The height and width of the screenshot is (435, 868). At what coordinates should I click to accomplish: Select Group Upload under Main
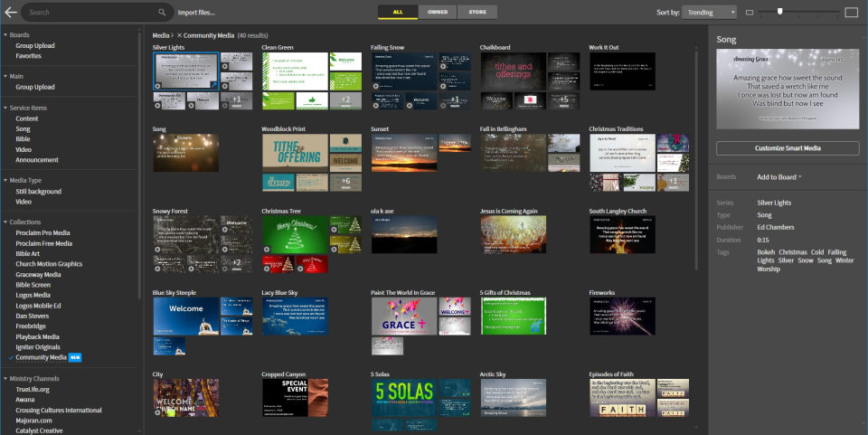click(35, 87)
